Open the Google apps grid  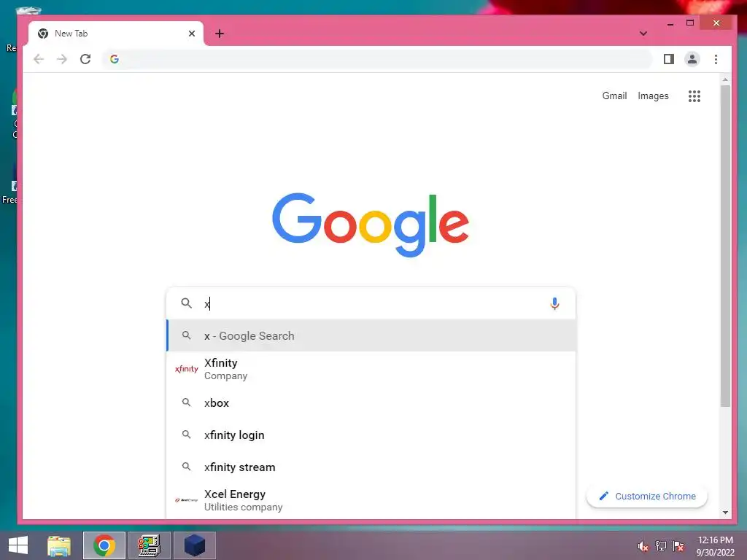pyautogui.click(x=694, y=96)
